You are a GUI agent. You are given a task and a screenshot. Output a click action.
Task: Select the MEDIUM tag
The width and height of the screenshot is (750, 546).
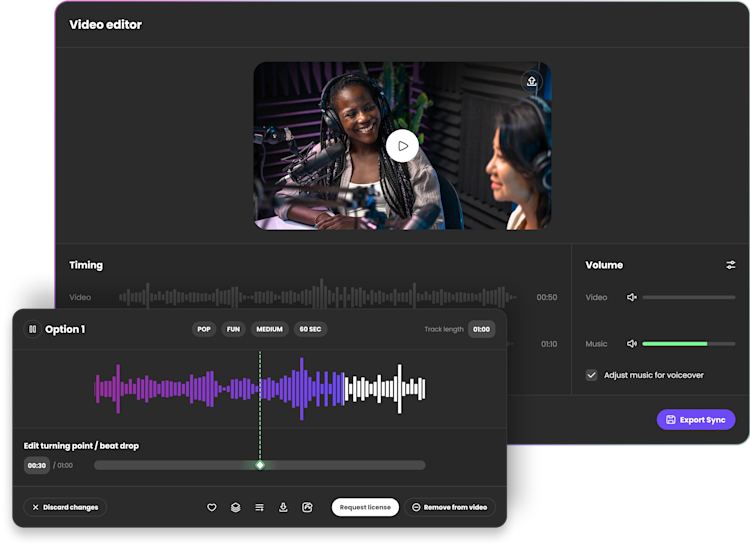(x=269, y=329)
